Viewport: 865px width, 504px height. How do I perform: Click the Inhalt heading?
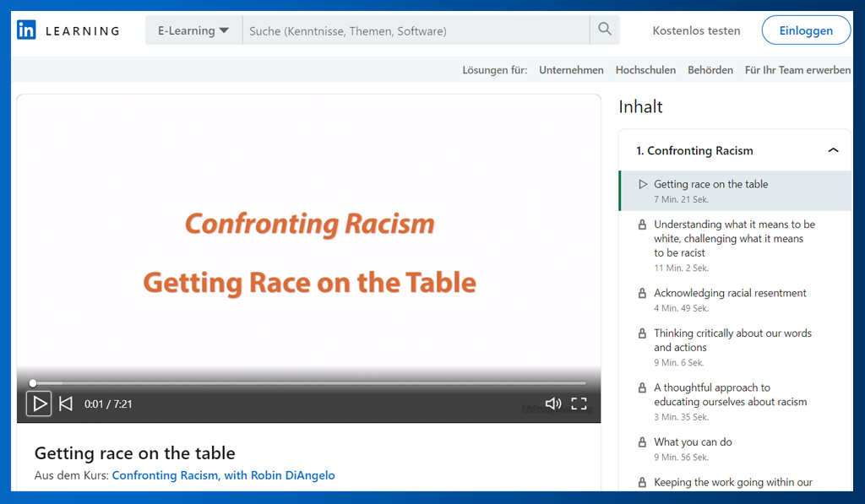(640, 106)
